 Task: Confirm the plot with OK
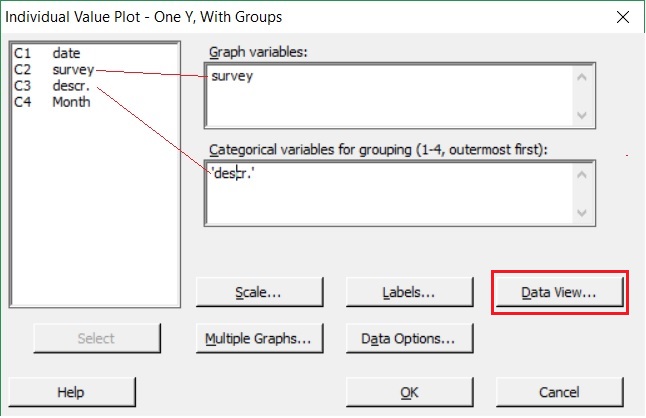(x=409, y=392)
